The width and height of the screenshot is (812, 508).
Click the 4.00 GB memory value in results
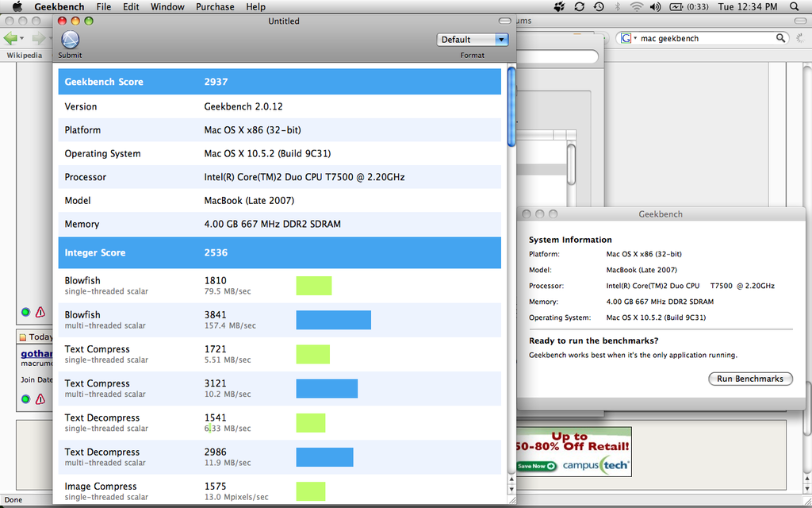pyautogui.click(x=273, y=224)
